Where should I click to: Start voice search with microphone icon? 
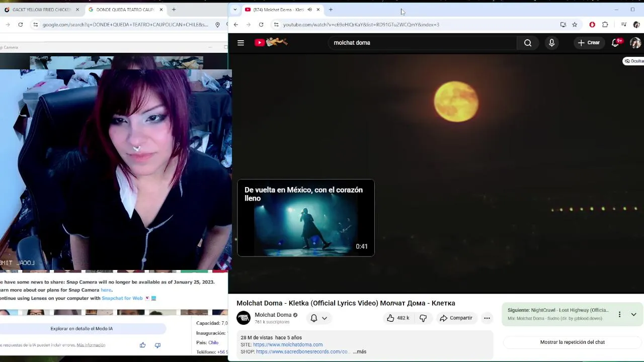(x=551, y=43)
